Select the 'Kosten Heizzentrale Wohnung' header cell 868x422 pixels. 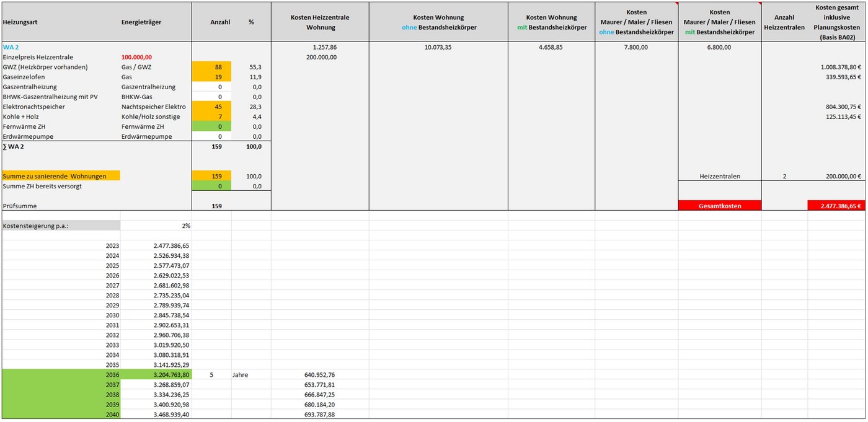click(319, 22)
